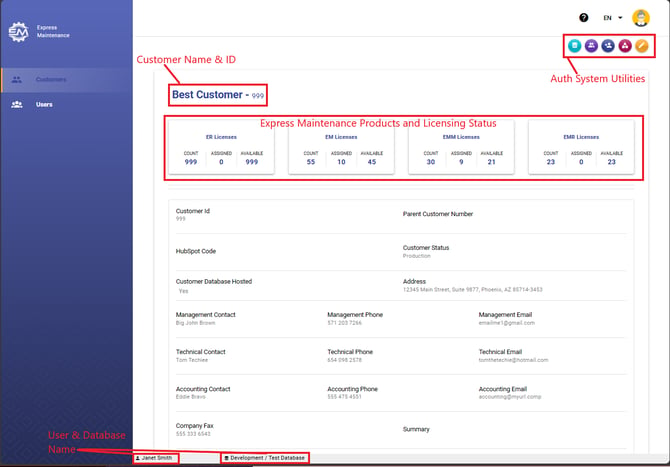This screenshot has width=670, height=467.
Task: Click the Accounting Phone number value
Action: (344, 397)
